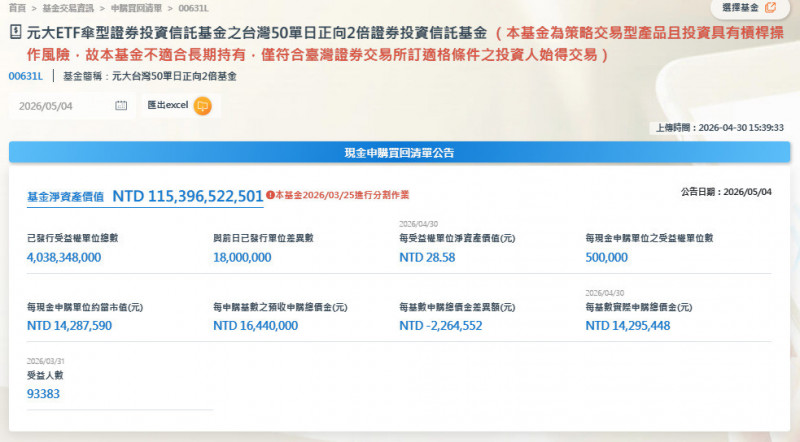Click the 每基數實際申購總價金(元) label
This screenshot has height=442, width=800.
coord(639,307)
